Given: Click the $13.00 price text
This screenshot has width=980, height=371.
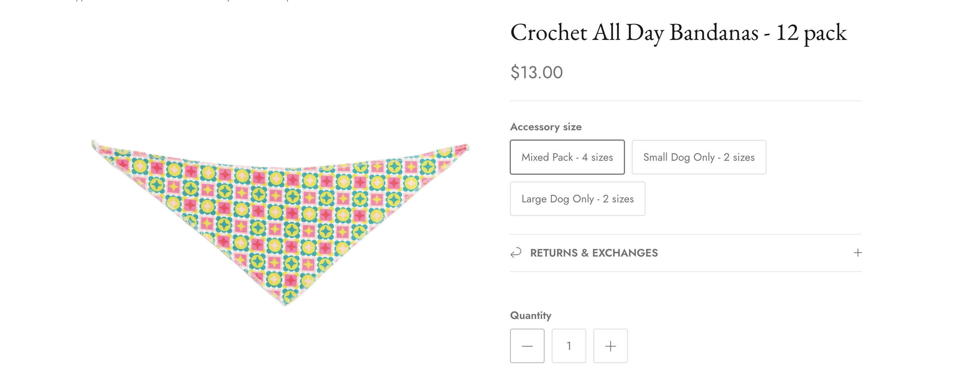Looking at the screenshot, I should coord(536,72).
